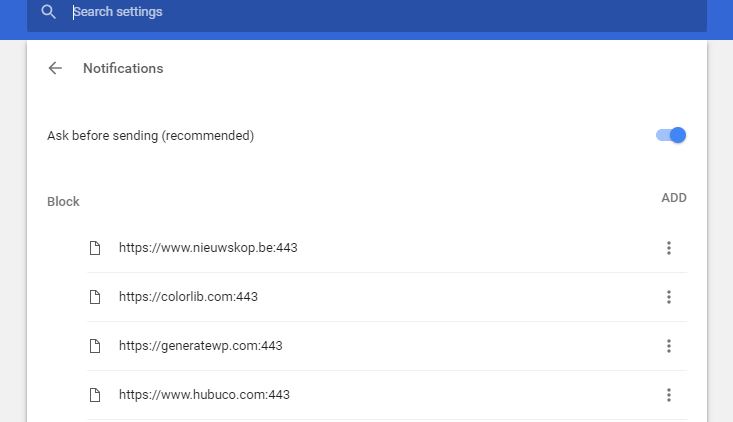Click the https://generatewp.com:443 list item

coord(200,346)
